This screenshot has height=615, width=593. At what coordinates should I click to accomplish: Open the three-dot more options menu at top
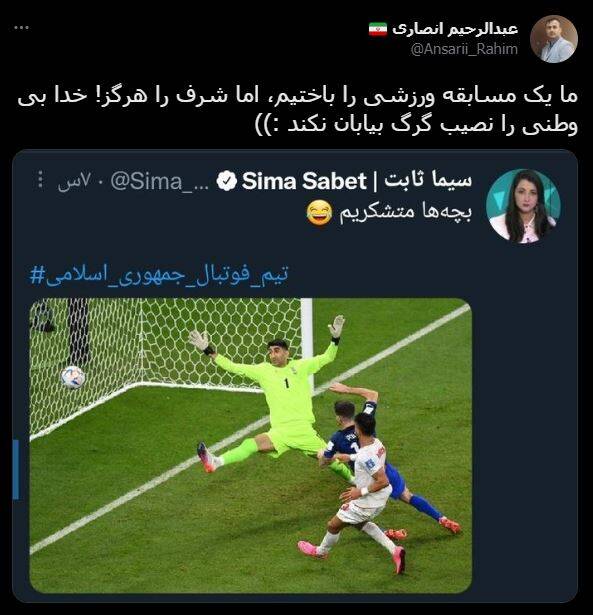tap(21, 27)
